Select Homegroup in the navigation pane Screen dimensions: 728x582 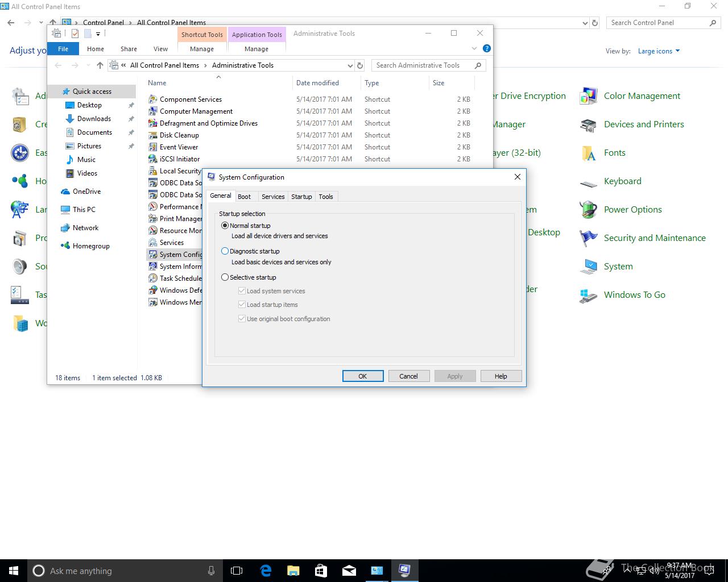[x=91, y=246]
